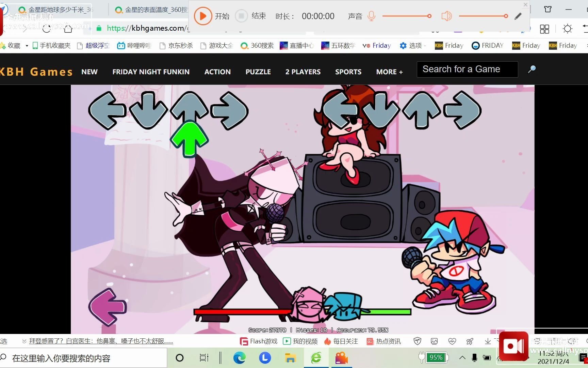Open the screen recorder taskbar icon
Screen dimensions: 588x368
[x=341, y=358]
